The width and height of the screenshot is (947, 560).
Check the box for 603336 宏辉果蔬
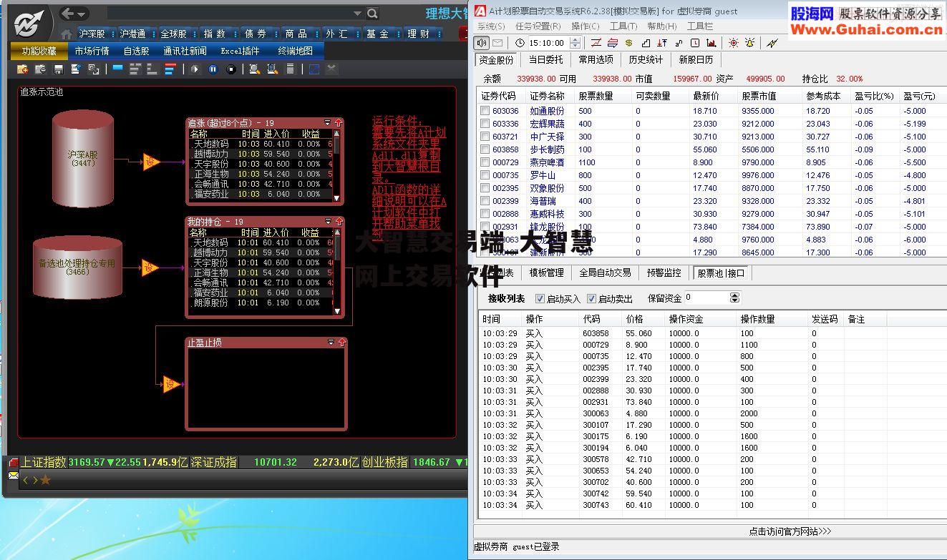tap(485, 124)
